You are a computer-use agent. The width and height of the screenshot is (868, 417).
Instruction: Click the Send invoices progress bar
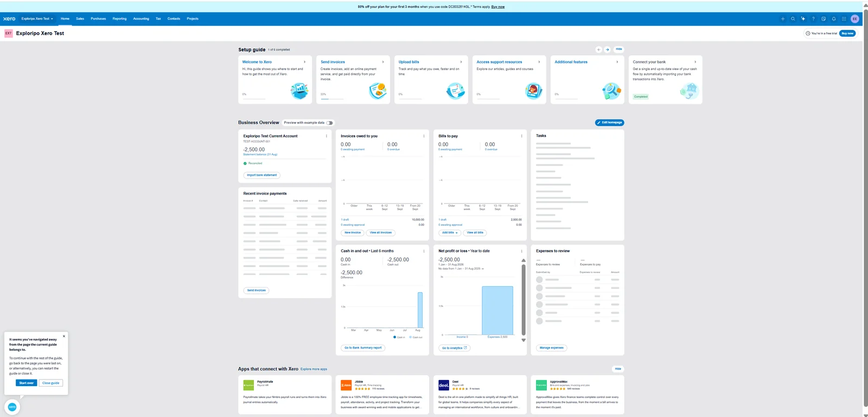pyautogui.click(x=332, y=99)
